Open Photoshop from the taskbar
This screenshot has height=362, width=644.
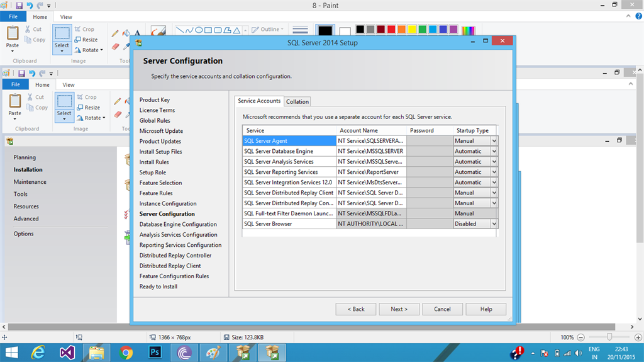pos(155,353)
